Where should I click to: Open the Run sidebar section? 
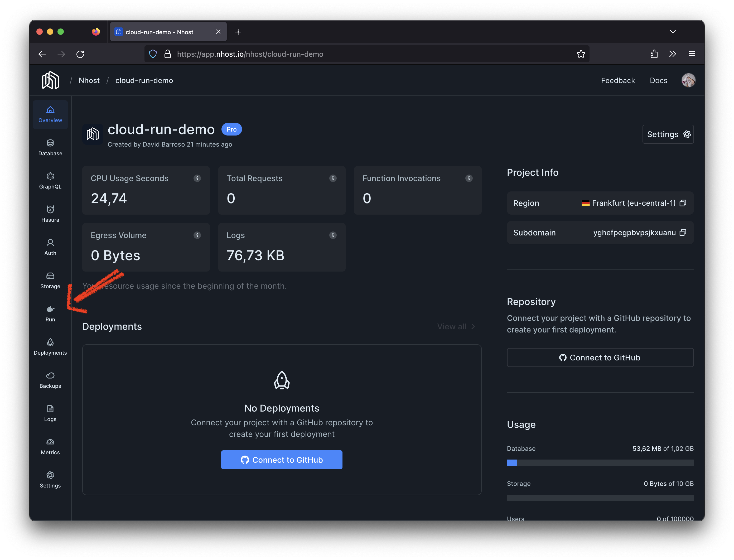pyautogui.click(x=50, y=314)
